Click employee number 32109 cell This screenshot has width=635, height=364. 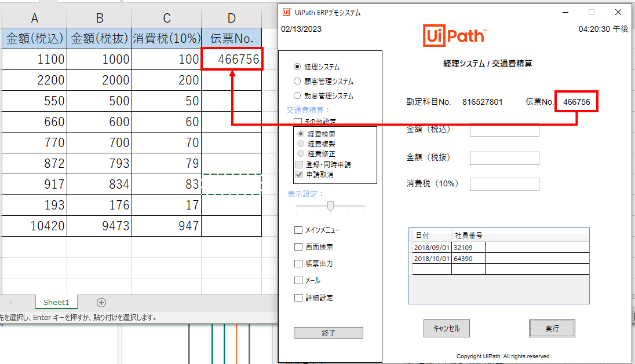click(469, 247)
